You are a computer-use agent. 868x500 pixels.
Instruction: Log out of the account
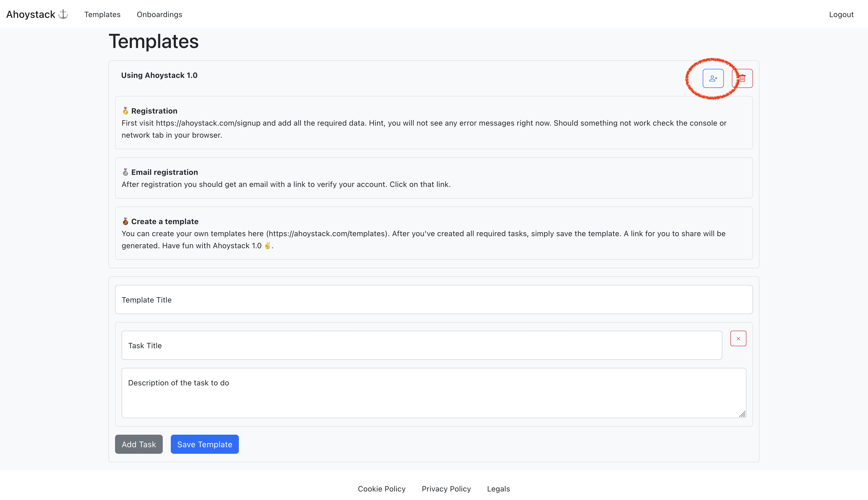(x=841, y=14)
